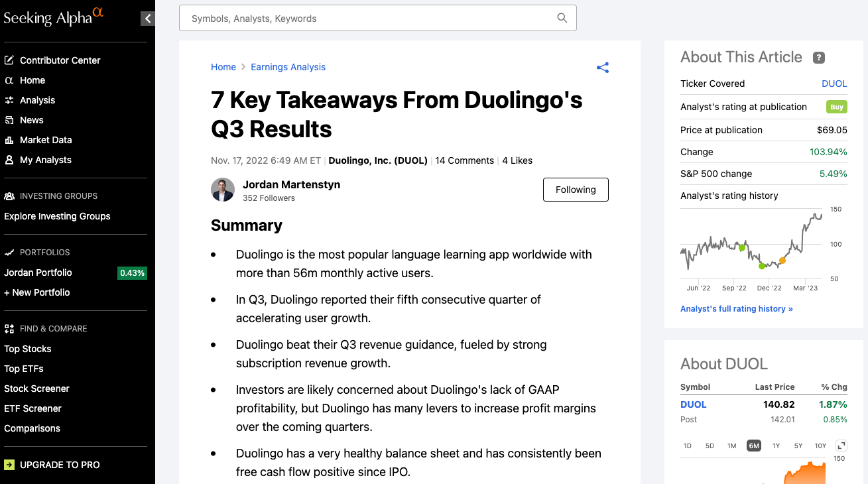The image size is (868, 484).
Task: Select the 6M chart range
Action: point(754,446)
